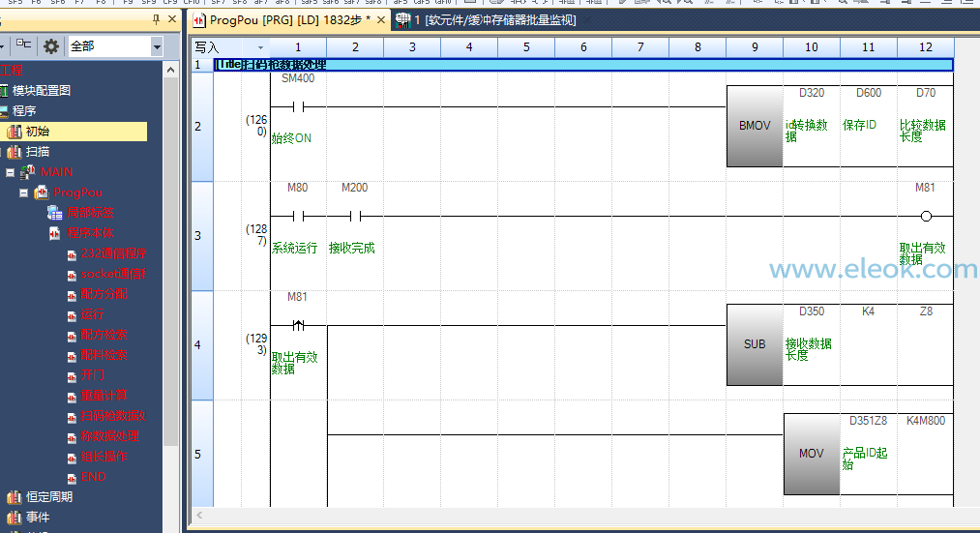This screenshot has width=980, height=533.
Task: Click the 配方检索 ladder icon
Action: click(x=72, y=336)
